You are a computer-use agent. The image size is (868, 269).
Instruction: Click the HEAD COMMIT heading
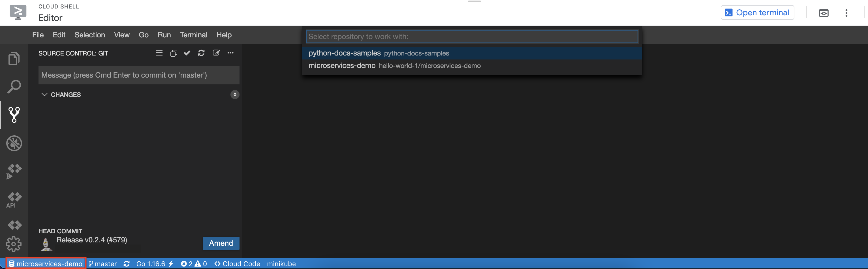point(60,231)
